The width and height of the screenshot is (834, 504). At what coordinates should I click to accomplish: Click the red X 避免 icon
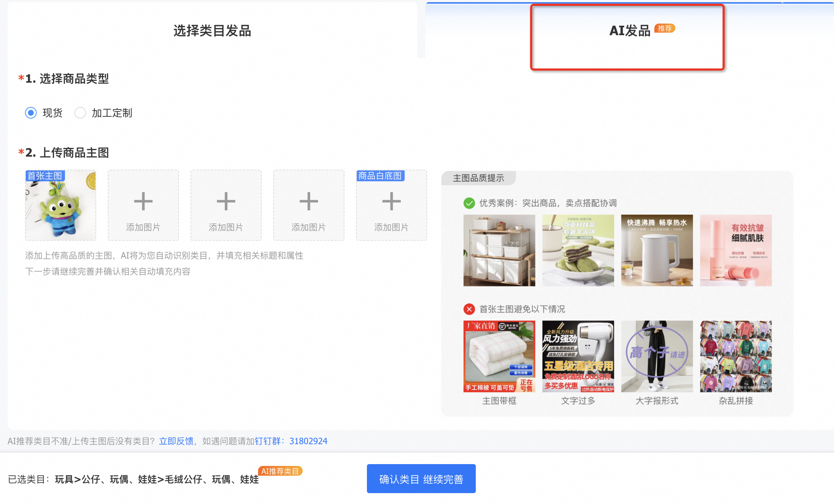469,309
